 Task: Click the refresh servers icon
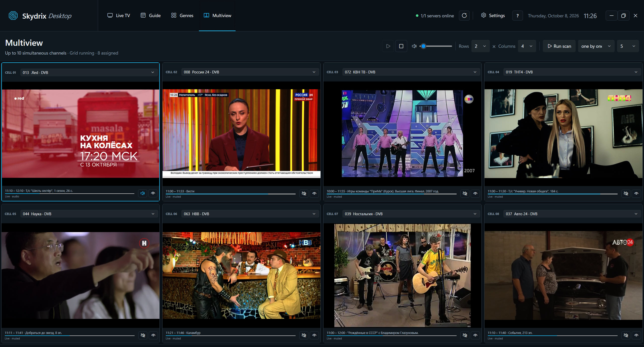[464, 16]
